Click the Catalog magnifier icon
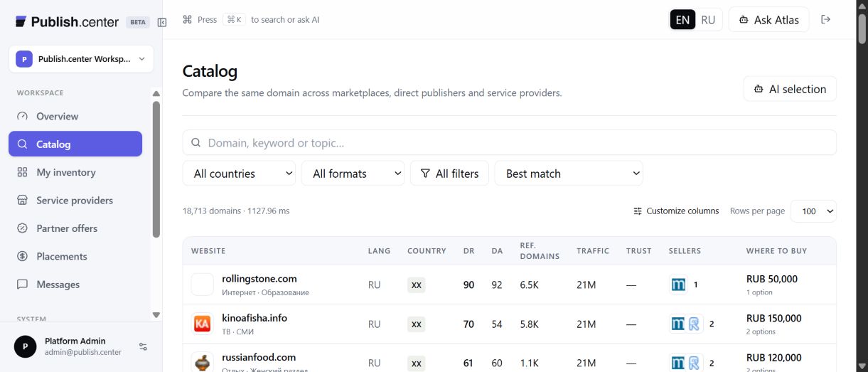Image resolution: width=868 pixels, height=372 pixels. point(23,144)
